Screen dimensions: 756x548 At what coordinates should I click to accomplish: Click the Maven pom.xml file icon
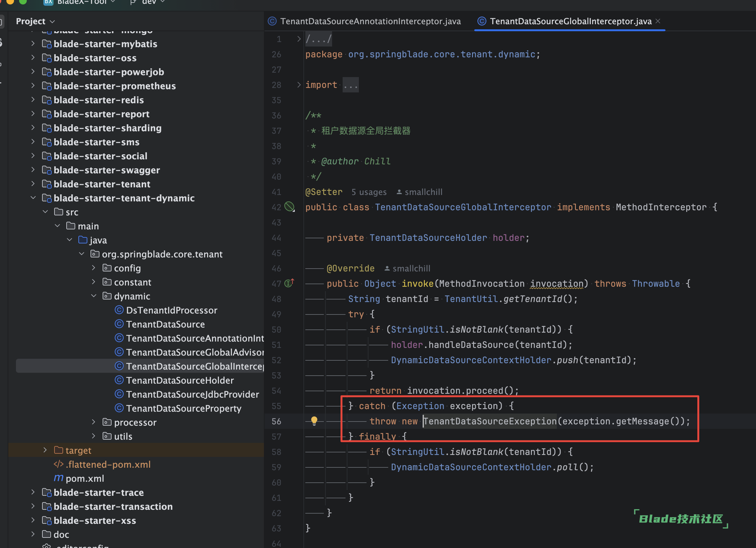(59, 478)
